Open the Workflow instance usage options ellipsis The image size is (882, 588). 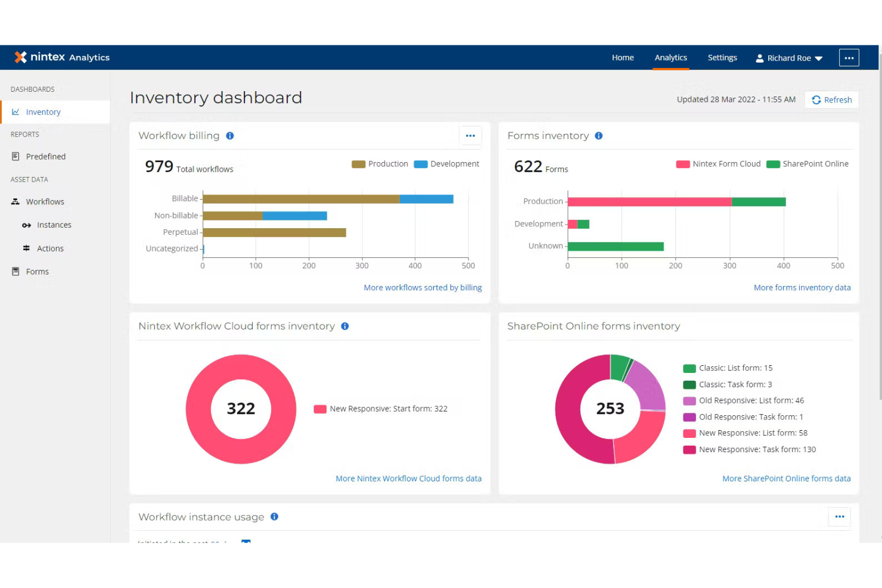pyautogui.click(x=840, y=517)
